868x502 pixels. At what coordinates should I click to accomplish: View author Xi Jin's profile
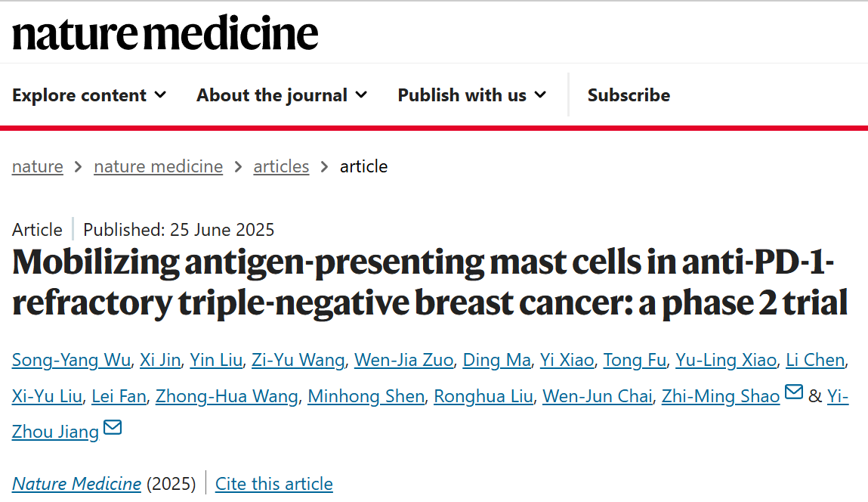point(160,360)
